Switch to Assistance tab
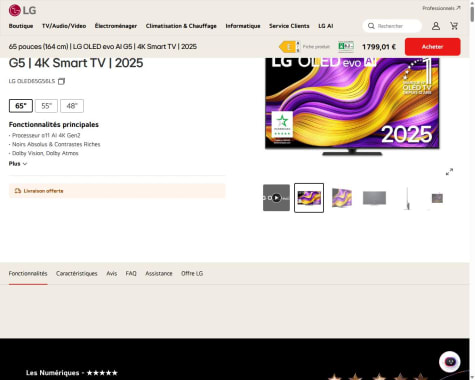 point(159,274)
